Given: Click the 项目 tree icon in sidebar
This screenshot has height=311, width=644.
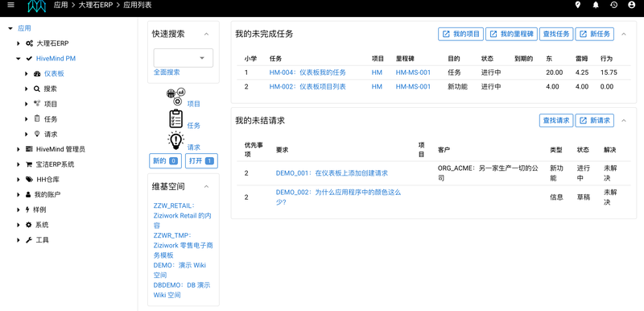Looking at the screenshot, I should [37, 104].
